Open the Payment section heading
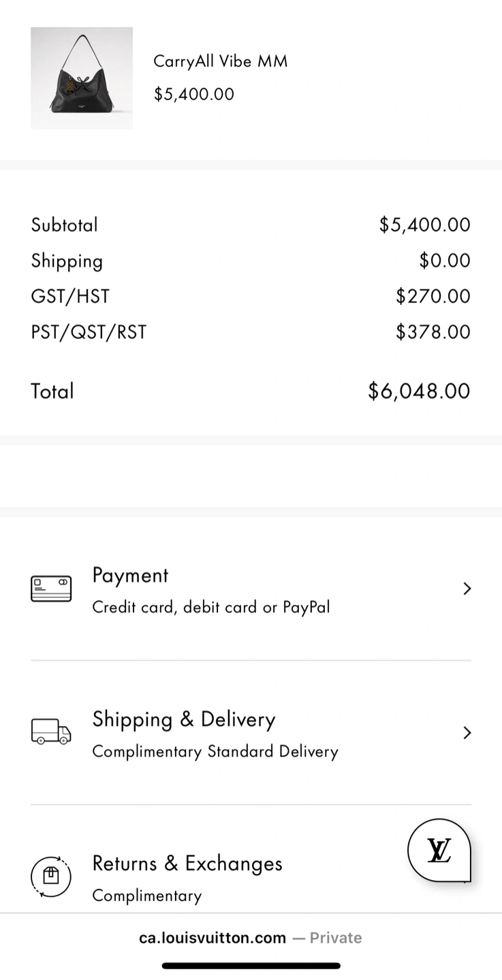502x980 pixels. [130, 575]
